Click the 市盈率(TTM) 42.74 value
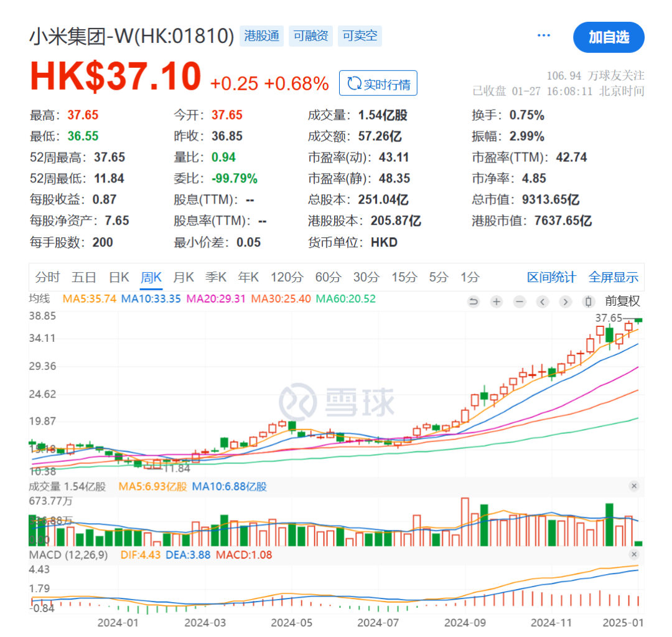 571,157
